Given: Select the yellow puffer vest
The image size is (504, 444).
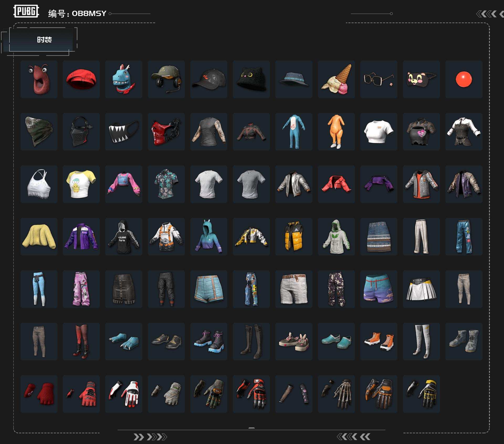Looking at the screenshot, I should [294, 237].
